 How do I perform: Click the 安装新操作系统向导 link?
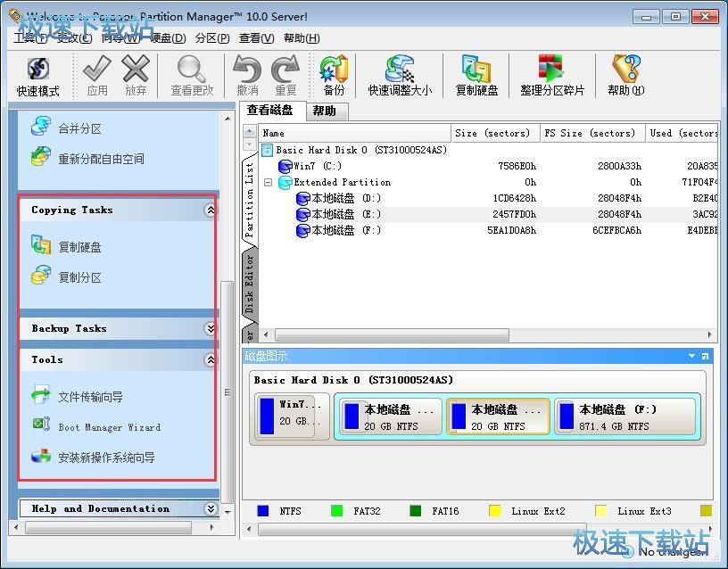(107, 458)
